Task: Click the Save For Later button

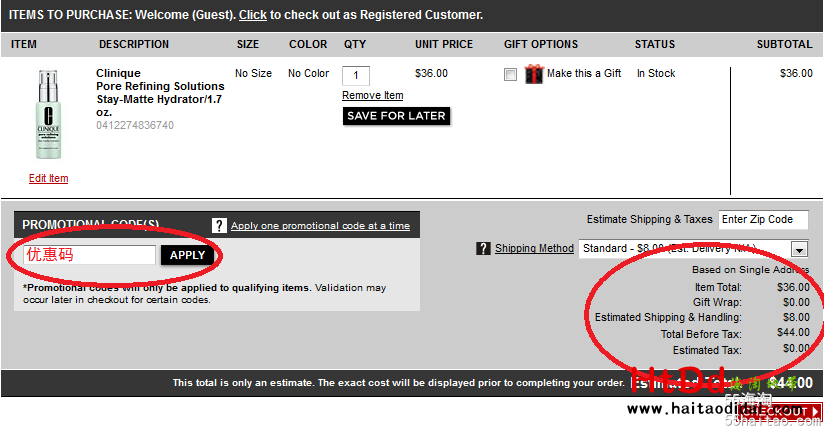Action: [x=396, y=116]
